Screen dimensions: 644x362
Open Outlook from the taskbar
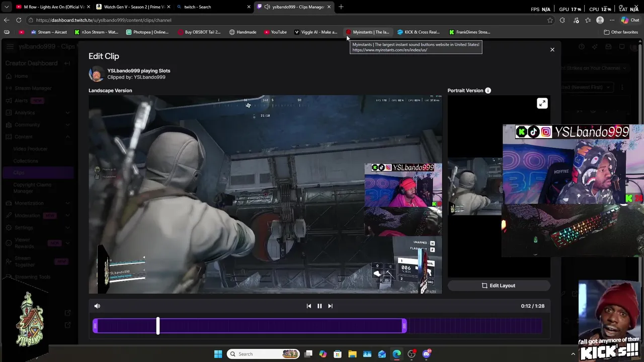382,354
